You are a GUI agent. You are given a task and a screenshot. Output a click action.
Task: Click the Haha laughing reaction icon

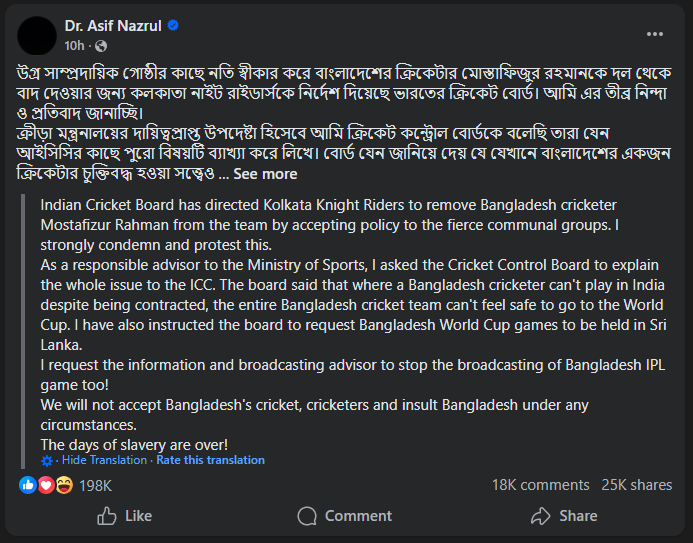click(x=63, y=485)
